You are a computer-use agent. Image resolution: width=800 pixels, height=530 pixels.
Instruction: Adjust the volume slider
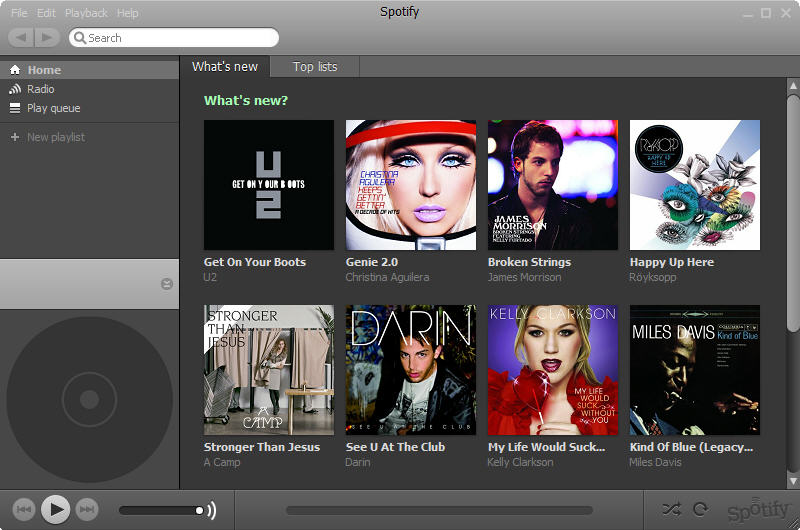tap(161, 510)
